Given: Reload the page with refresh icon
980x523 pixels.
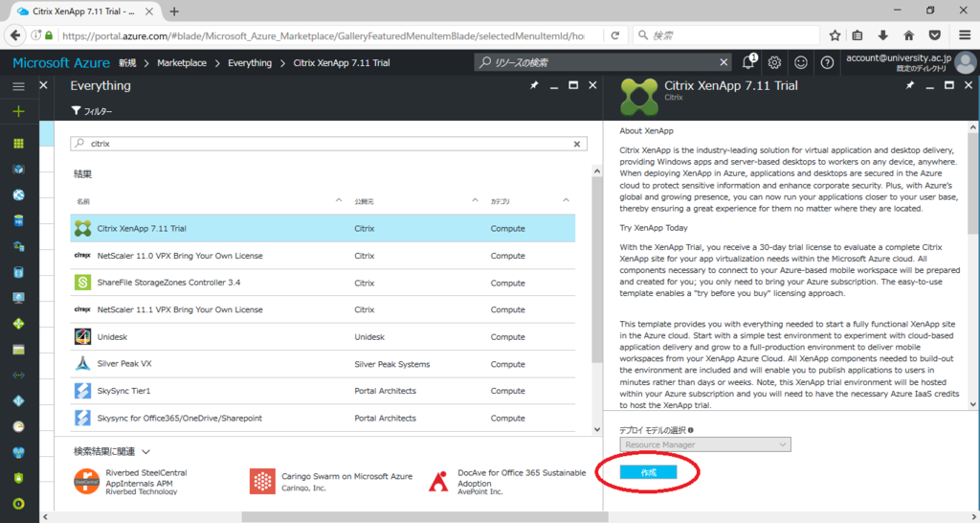Looking at the screenshot, I should [x=615, y=35].
